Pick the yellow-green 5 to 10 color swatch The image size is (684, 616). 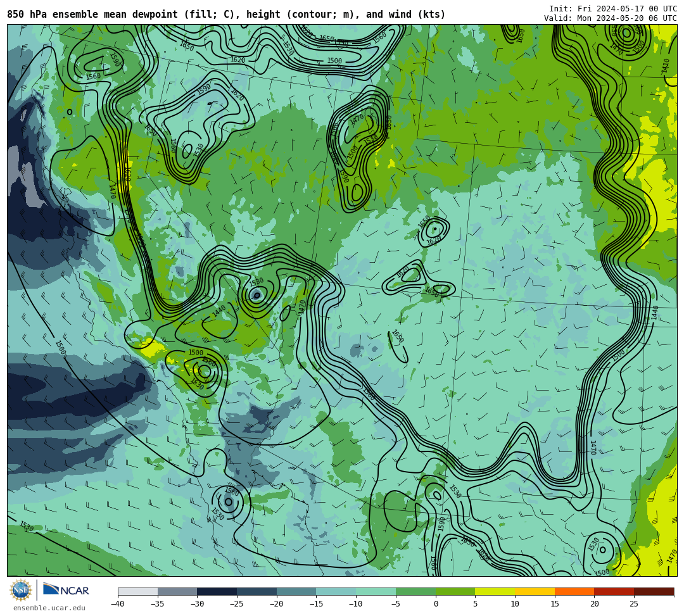coord(495,591)
